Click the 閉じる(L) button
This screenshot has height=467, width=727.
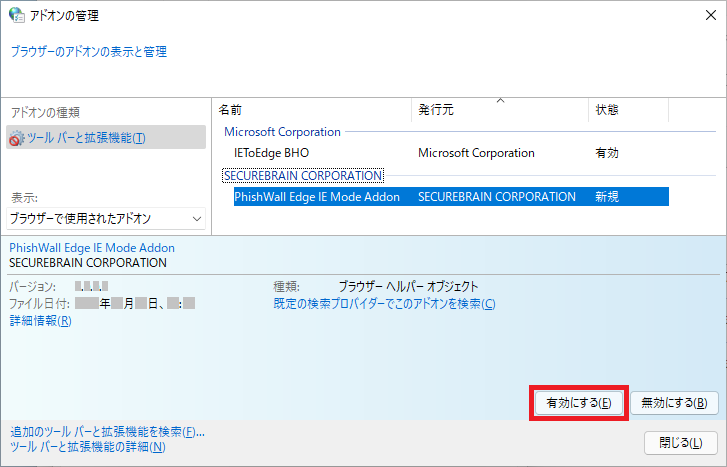pos(681,443)
